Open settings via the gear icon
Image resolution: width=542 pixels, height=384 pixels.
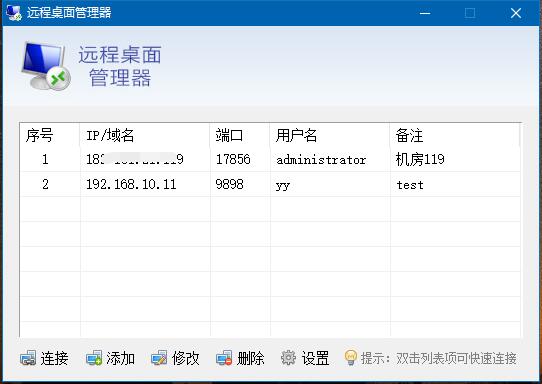[x=288, y=358]
